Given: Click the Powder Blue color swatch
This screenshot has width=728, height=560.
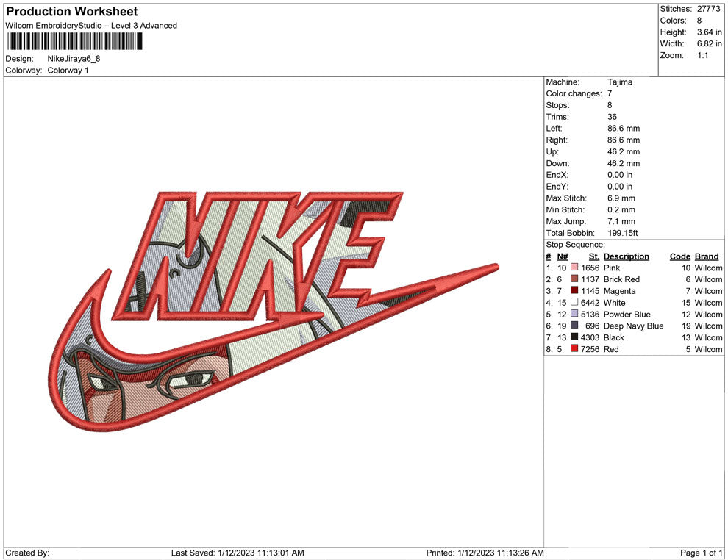Looking at the screenshot, I should (574, 314).
